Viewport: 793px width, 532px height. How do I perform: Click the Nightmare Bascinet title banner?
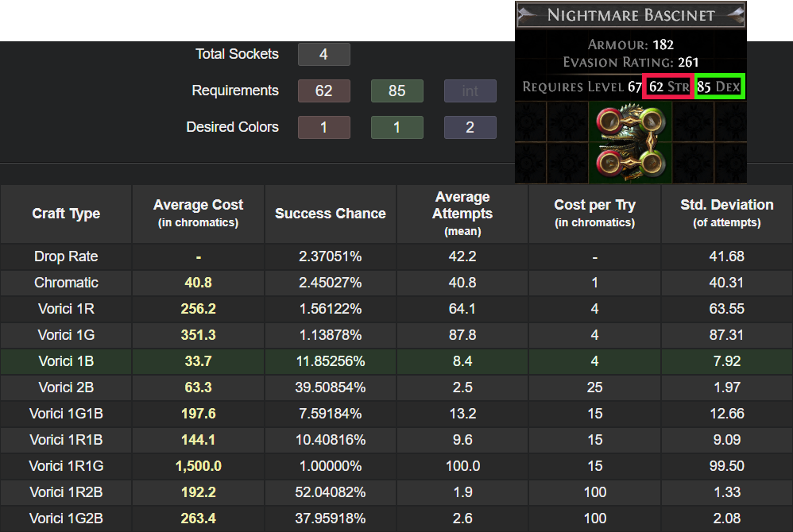coord(630,15)
